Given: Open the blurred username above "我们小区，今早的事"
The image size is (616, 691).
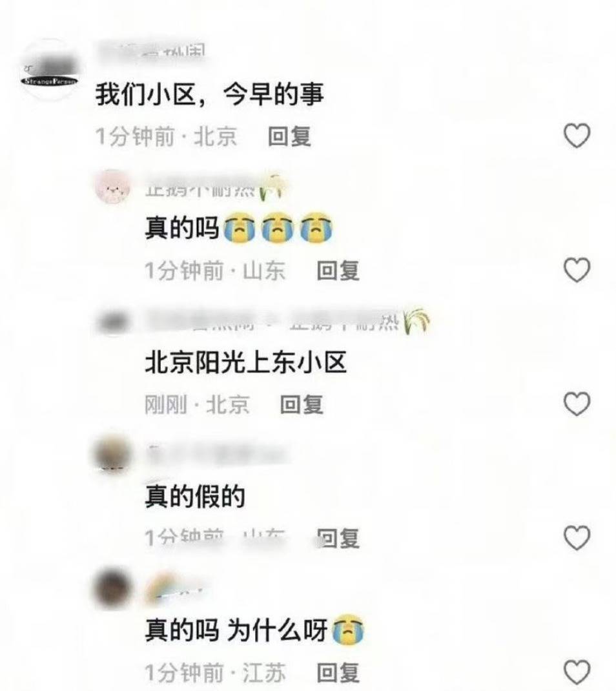Looking at the screenshot, I should pos(151,54).
